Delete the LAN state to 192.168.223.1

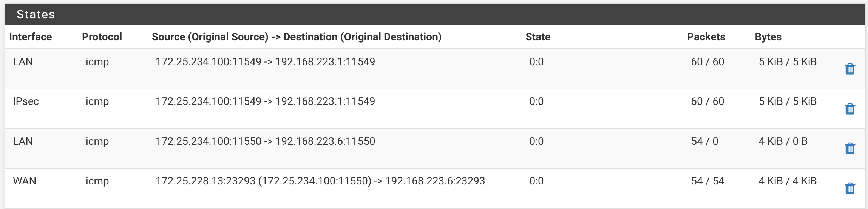coord(849,69)
